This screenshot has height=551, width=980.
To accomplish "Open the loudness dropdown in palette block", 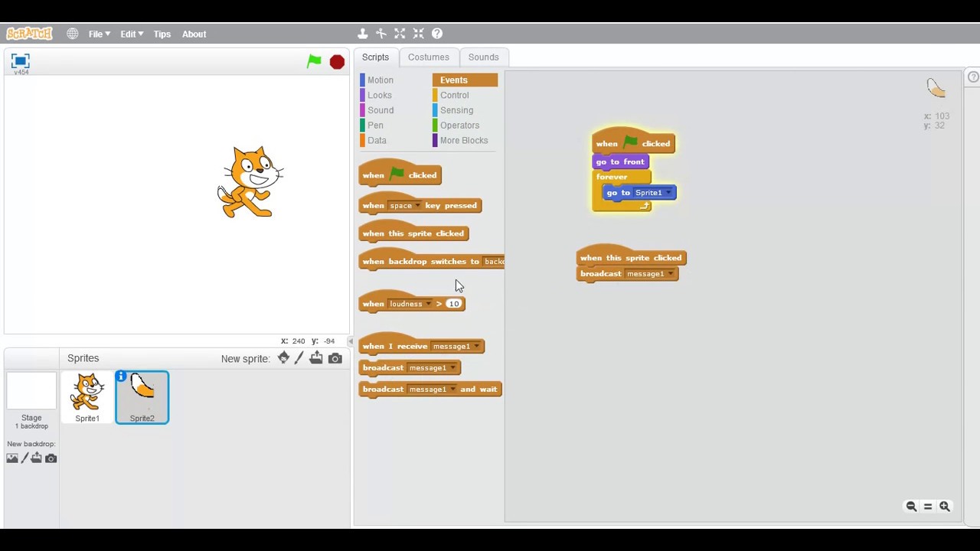I will click(x=428, y=304).
